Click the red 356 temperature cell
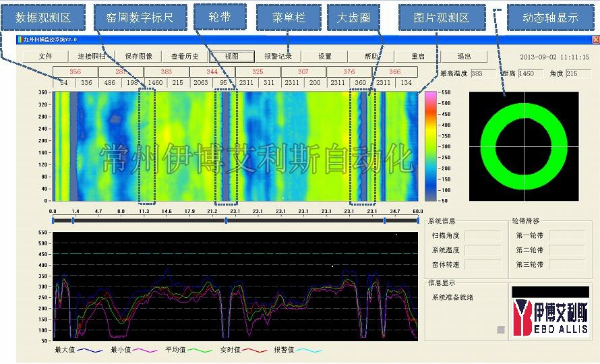600x364 pixels. 75,71
